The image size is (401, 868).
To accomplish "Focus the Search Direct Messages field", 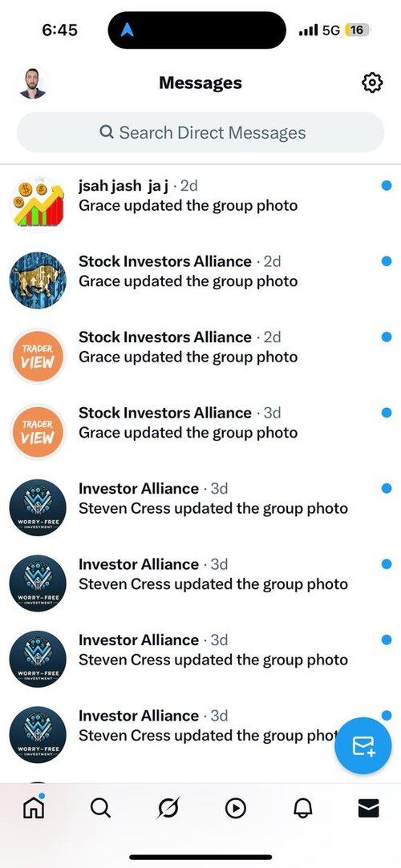I will click(x=200, y=132).
